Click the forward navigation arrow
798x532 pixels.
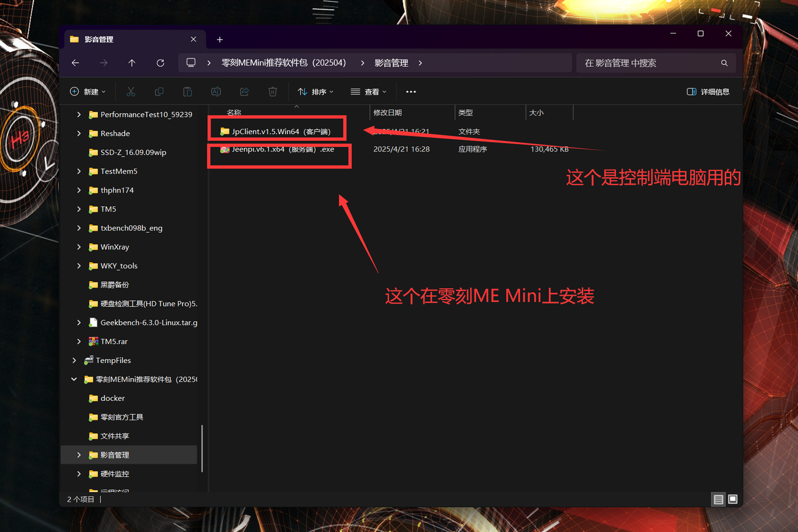(x=104, y=63)
